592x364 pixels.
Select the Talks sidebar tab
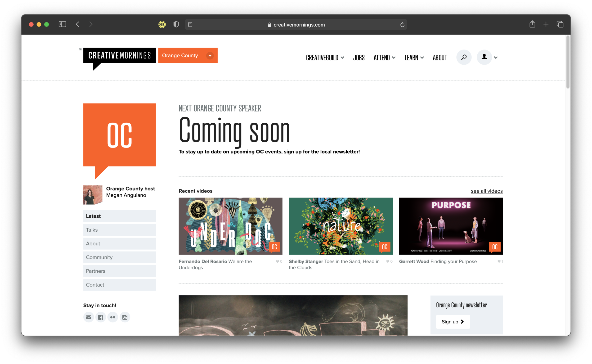pyautogui.click(x=119, y=230)
